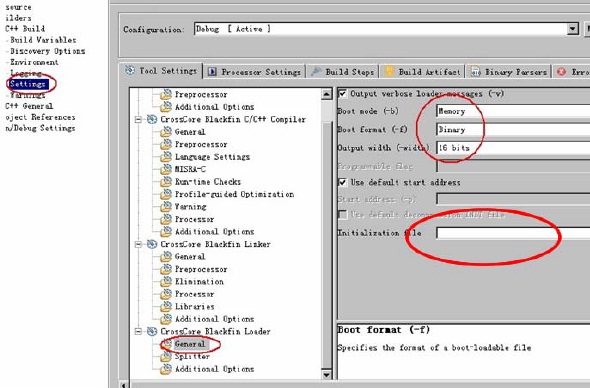Click the compiler Processor folder icon

tap(166, 219)
